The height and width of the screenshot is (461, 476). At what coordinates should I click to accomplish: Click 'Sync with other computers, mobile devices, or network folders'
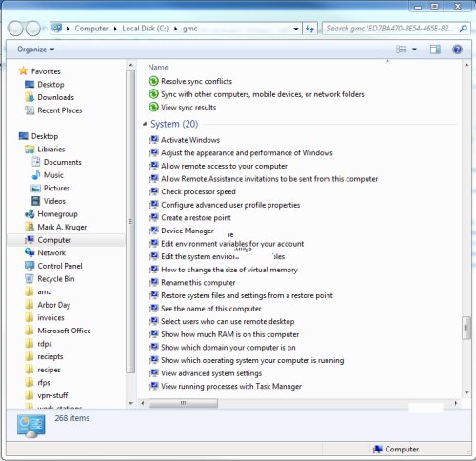coord(263,94)
